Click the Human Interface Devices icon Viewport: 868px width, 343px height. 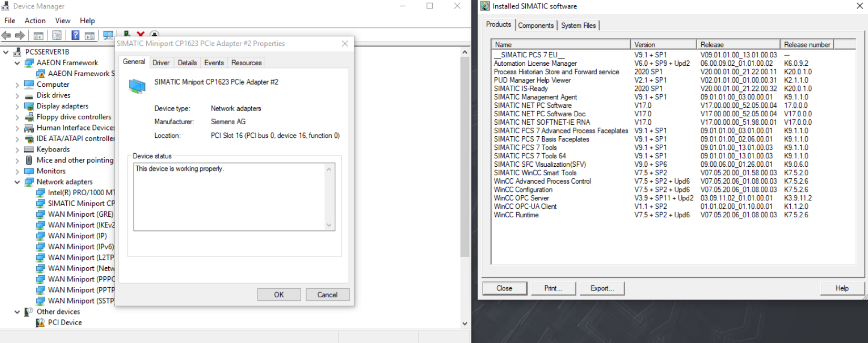click(29, 128)
